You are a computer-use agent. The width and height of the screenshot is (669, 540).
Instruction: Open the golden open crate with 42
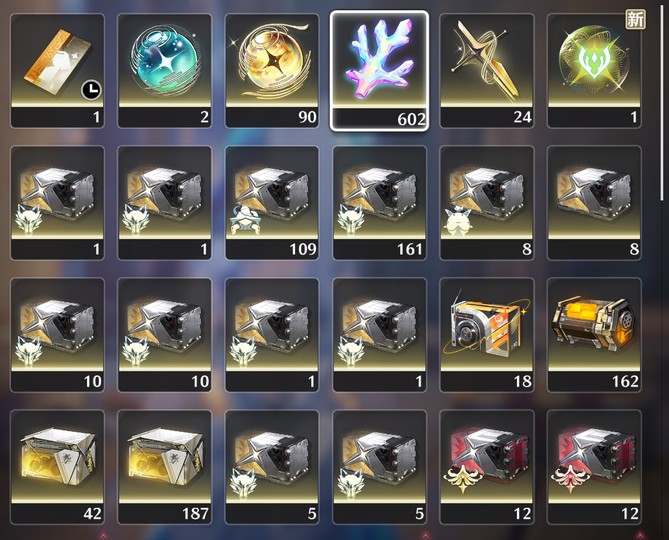point(58,467)
